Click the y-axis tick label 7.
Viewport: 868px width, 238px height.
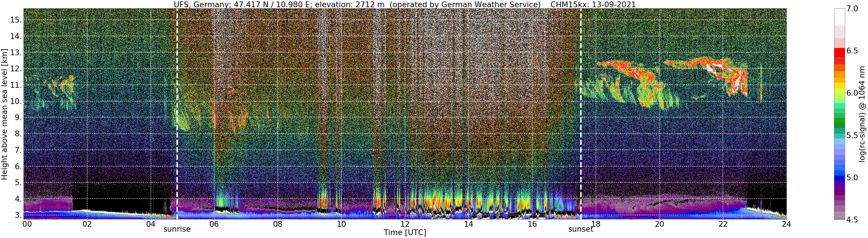(x=18, y=150)
